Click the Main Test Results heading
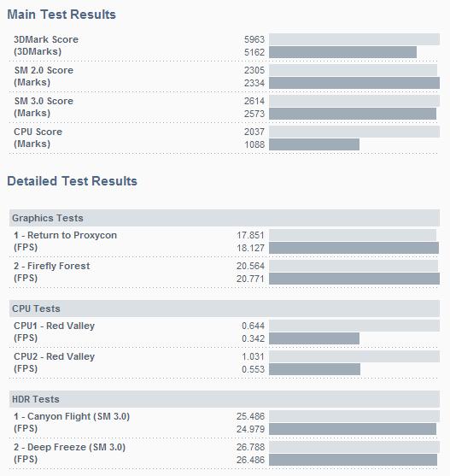Image resolution: width=450 pixels, height=476 pixels. (x=61, y=15)
